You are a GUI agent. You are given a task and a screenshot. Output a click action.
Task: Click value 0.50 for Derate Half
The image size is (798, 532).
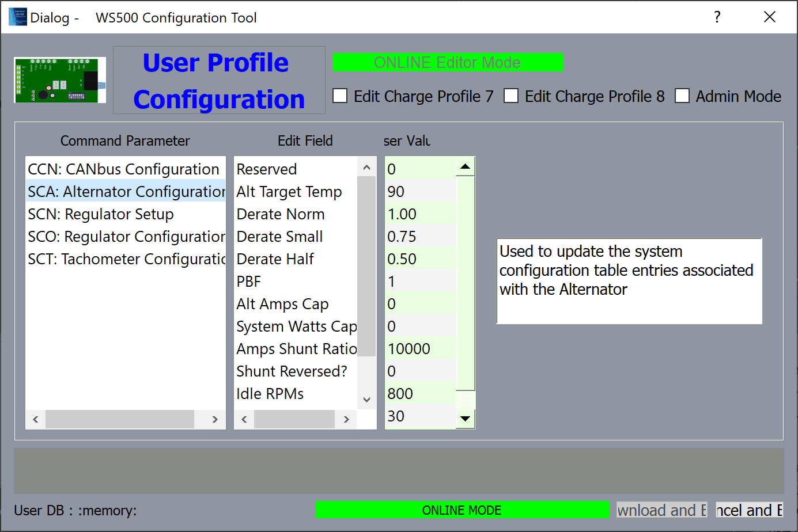click(421, 259)
